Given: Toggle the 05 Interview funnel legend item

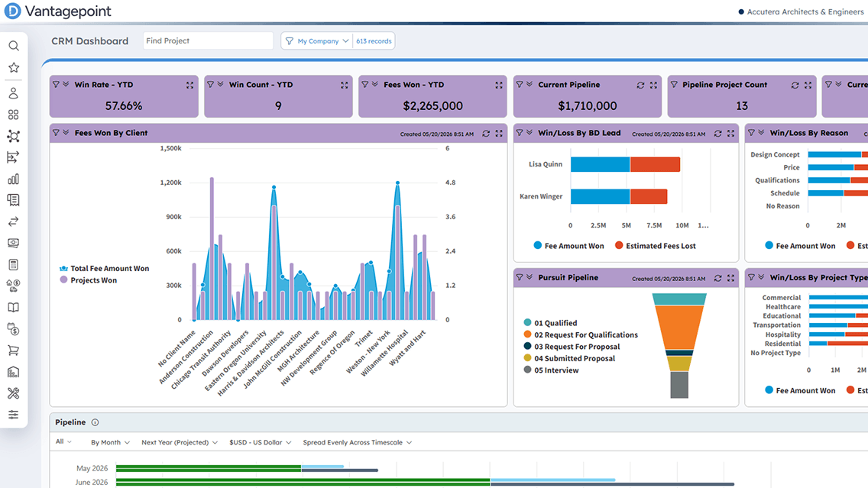Looking at the screenshot, I should click(x=552, y=370).
